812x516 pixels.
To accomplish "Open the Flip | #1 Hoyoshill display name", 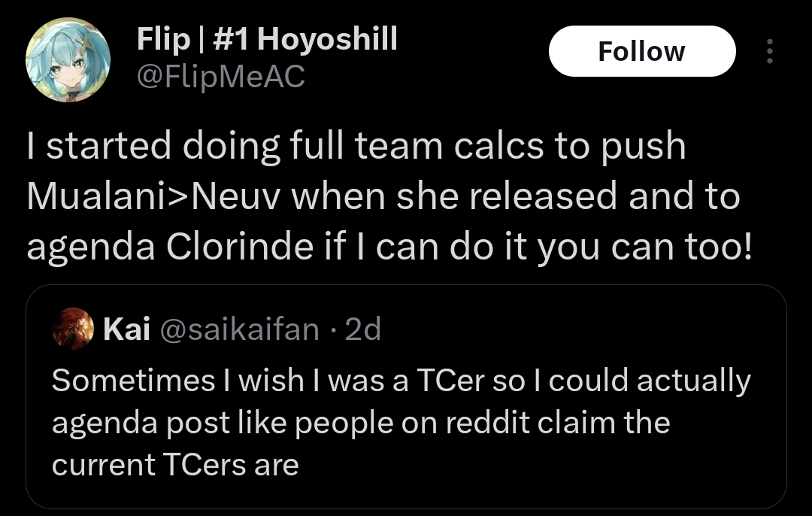I will [267, 39].
